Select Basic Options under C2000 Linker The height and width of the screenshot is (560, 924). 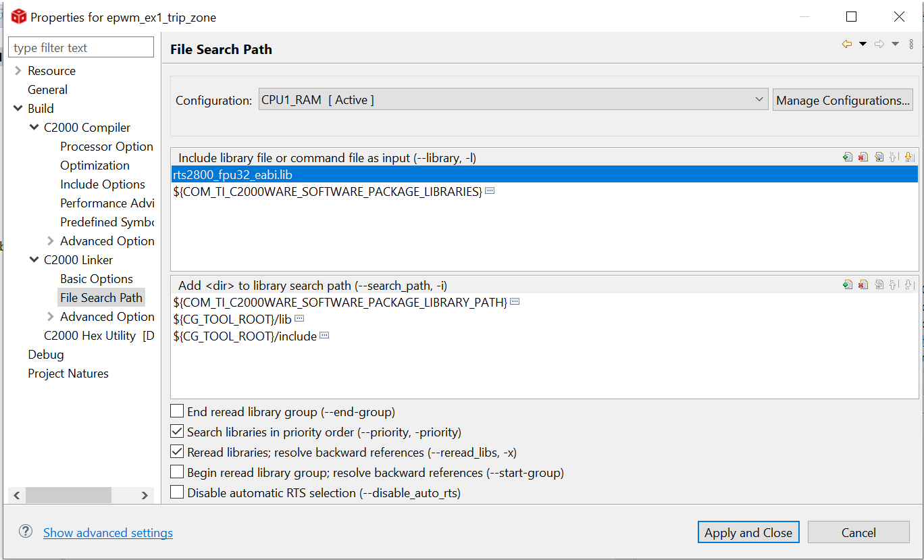pyautogui.click(x=97, y=279)
